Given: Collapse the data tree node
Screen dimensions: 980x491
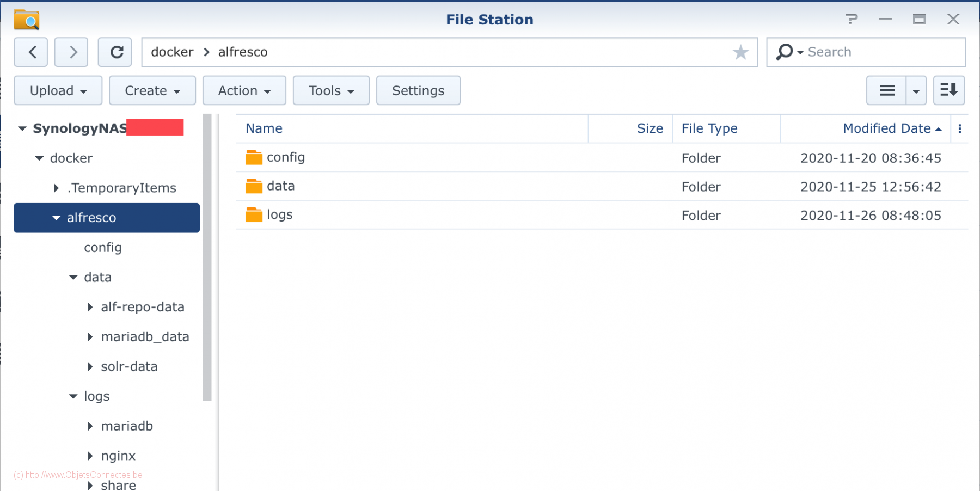Looking at the screenshot, I should click(73, 278).
